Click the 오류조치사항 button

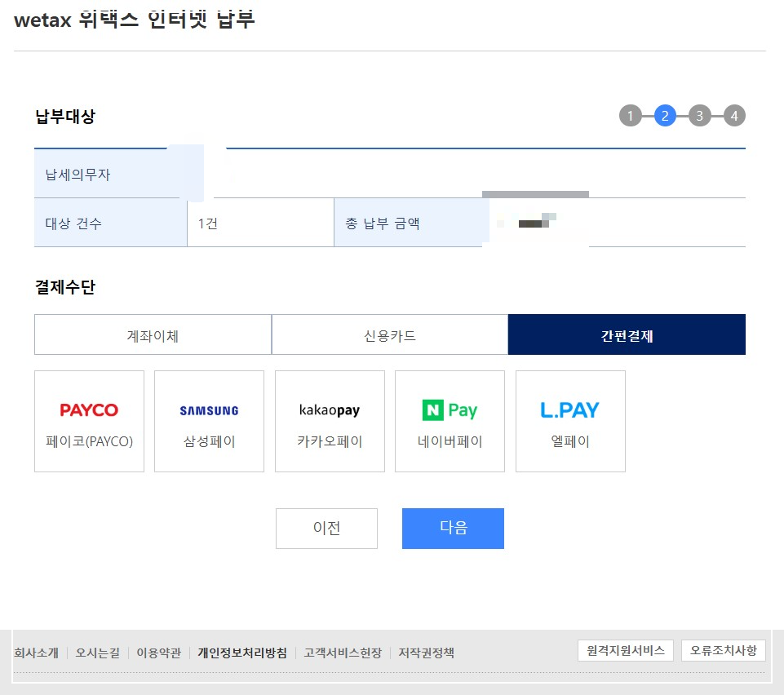coord(723,650)
